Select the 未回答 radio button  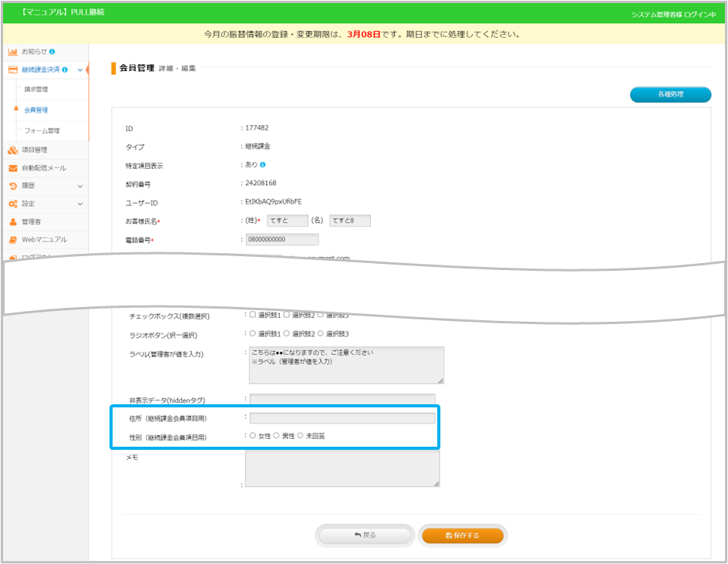pyautogui.click(x=301, y=436)
